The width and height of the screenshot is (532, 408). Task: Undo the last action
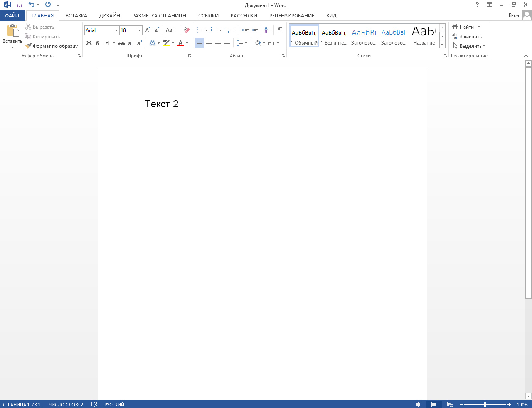tap(32, 5)
